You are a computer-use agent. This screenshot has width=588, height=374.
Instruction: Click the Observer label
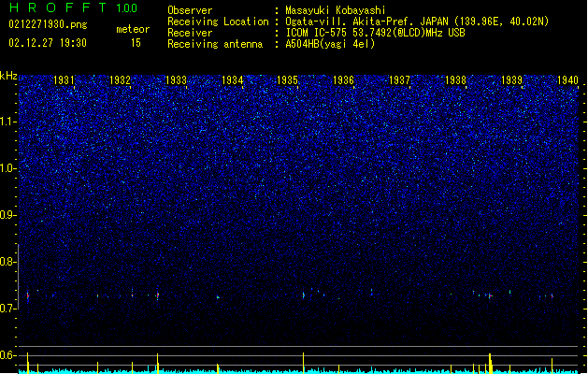click(x=190, y=10)
